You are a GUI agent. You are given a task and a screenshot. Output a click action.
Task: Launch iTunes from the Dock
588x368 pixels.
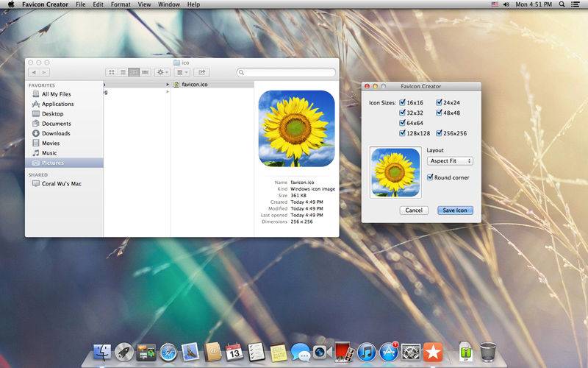click(367, 353)
